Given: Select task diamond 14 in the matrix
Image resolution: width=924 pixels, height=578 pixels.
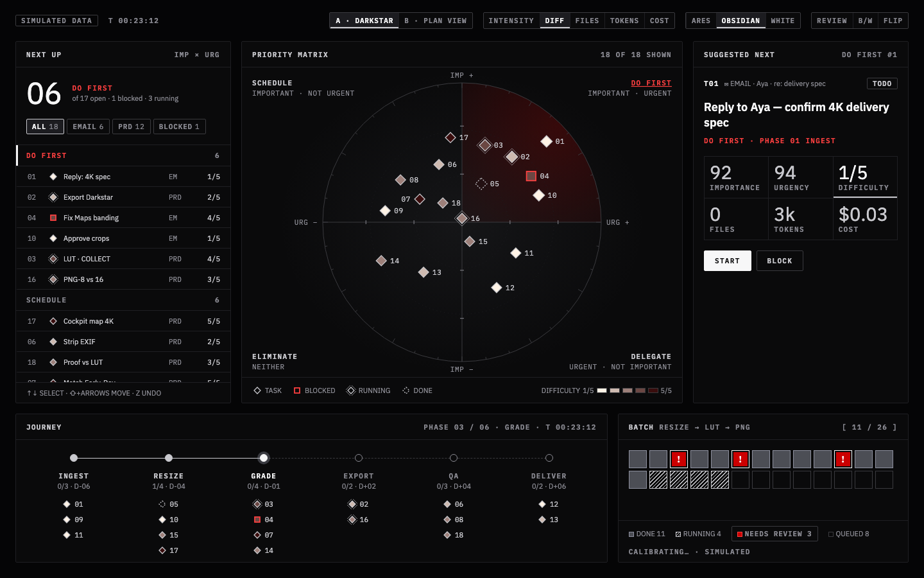Looking at the screenshot, I should click(381, 261).
